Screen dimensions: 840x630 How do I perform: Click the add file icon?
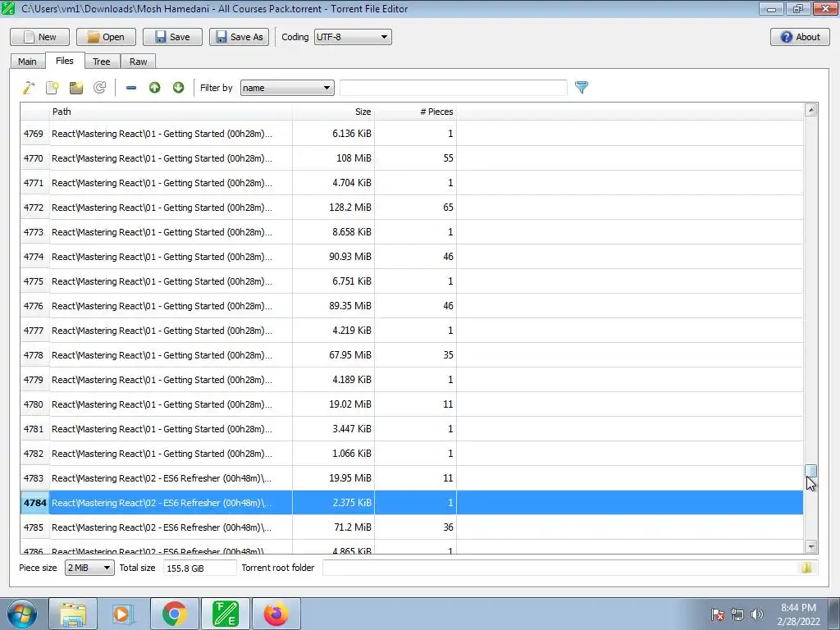(52, 87)
